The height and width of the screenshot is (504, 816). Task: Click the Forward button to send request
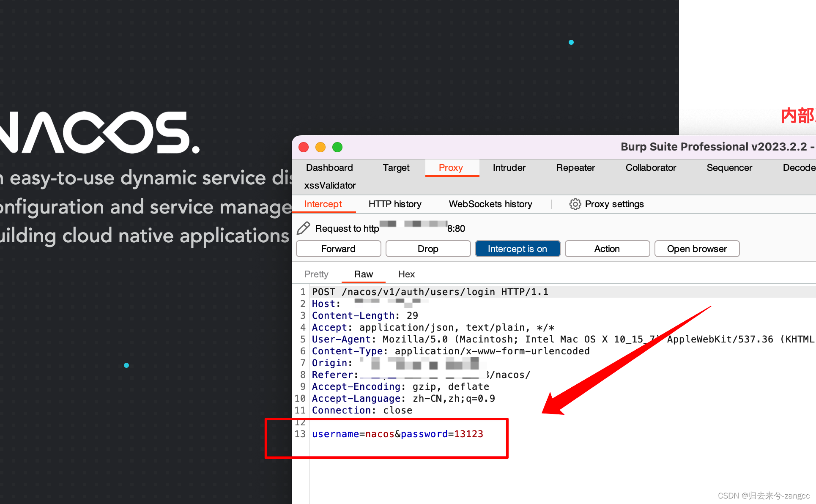click(x=339, y=249)
